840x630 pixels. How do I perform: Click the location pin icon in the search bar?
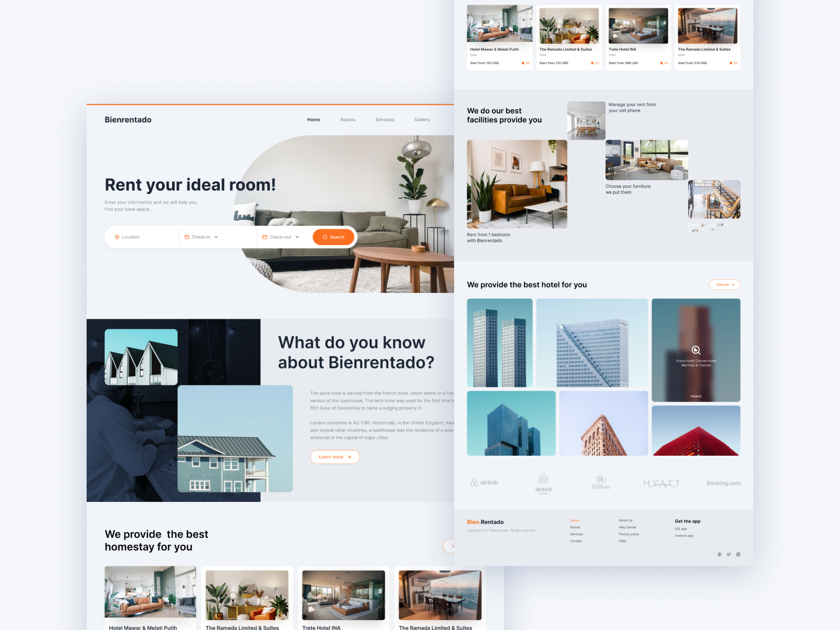pyautogui.click(x=117, y=237)
